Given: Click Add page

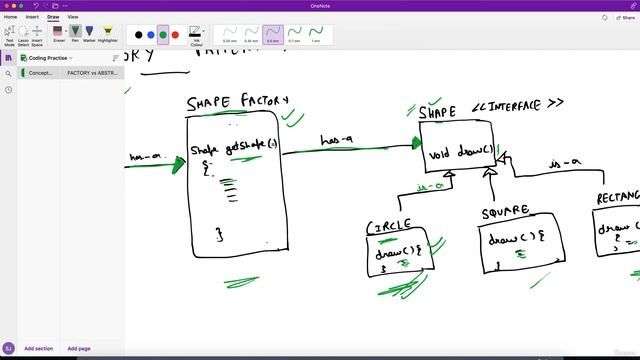Looking at the screenshot, I should click(79, 349).
